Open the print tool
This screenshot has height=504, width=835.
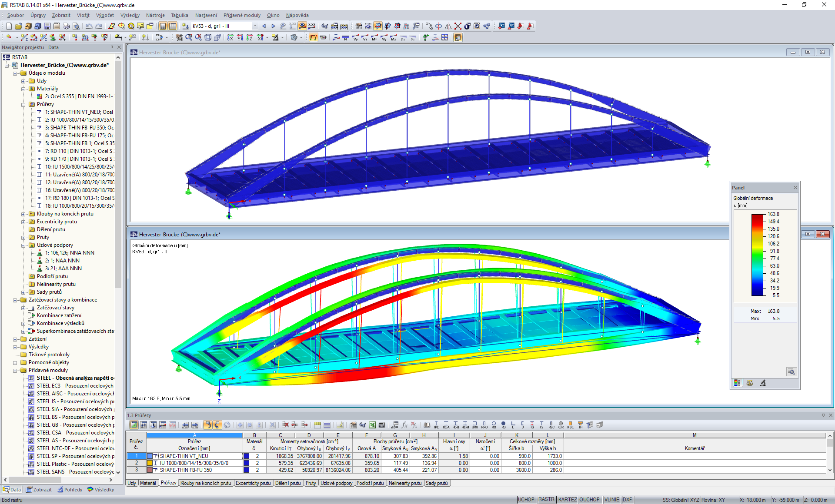pos(66,26)
